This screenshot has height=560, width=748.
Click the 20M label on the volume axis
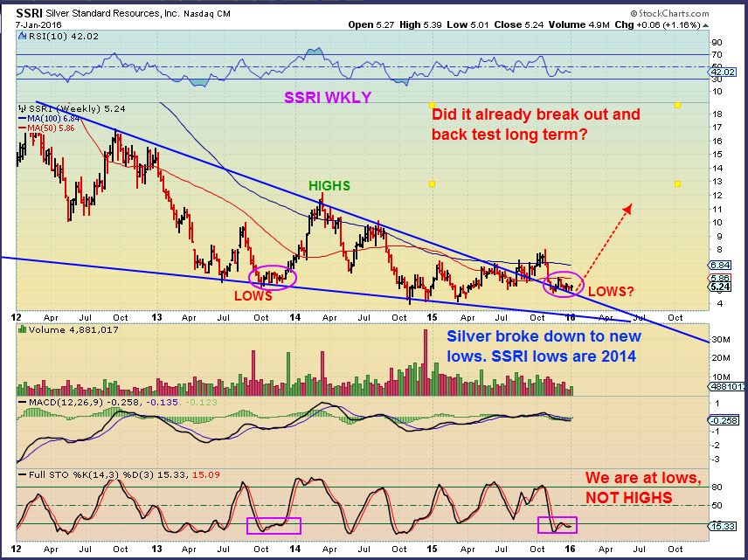tap(721, 357)
